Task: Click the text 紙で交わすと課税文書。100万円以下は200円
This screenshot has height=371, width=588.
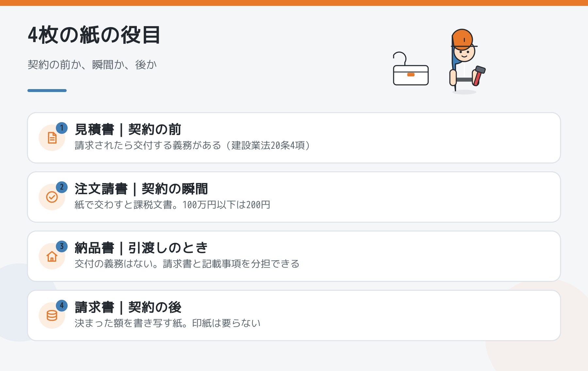Action: tap(172, 205)
